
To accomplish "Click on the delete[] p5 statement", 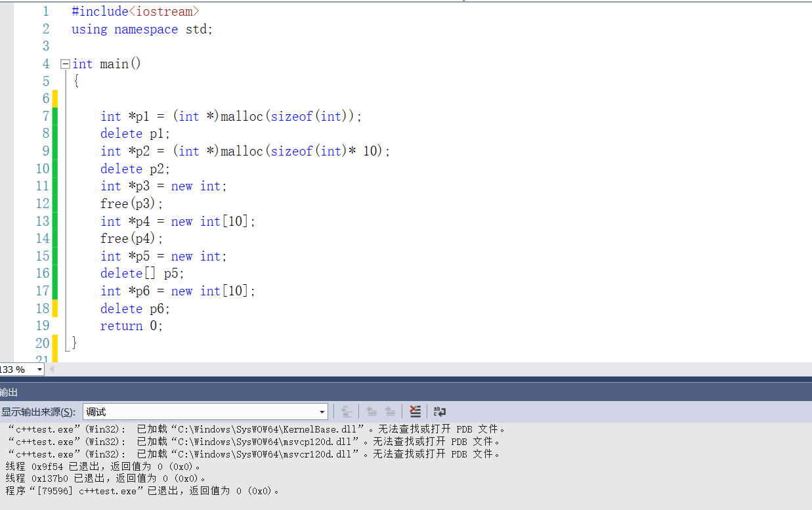I will pos(142,274).
